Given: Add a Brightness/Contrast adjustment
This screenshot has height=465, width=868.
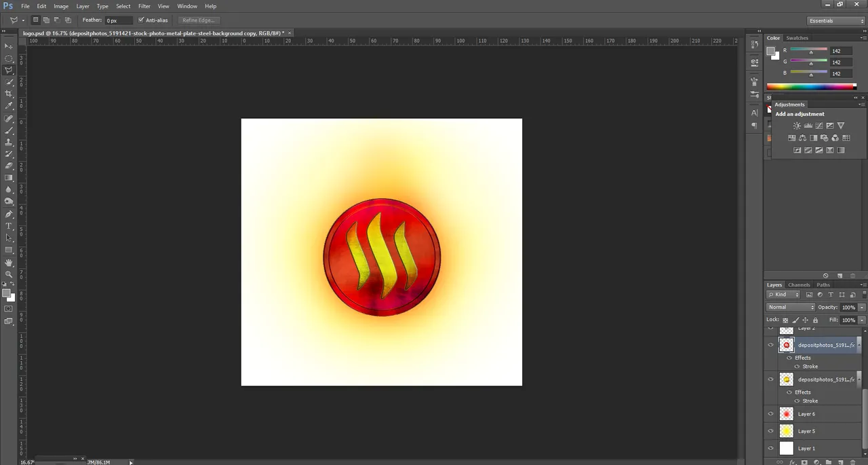Looking at the screenshot, I should pos(797,126).
